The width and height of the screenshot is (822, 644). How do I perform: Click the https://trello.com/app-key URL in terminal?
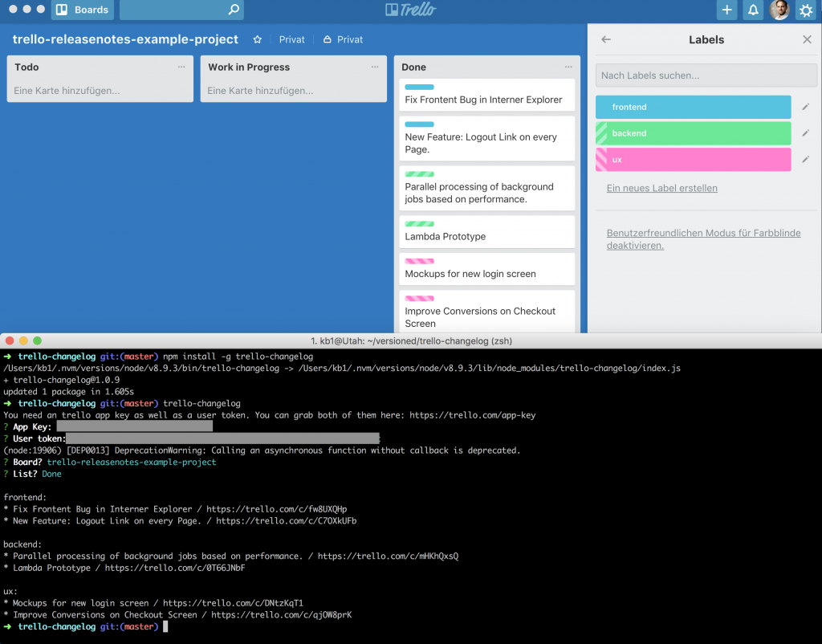(x=472, y=415)
